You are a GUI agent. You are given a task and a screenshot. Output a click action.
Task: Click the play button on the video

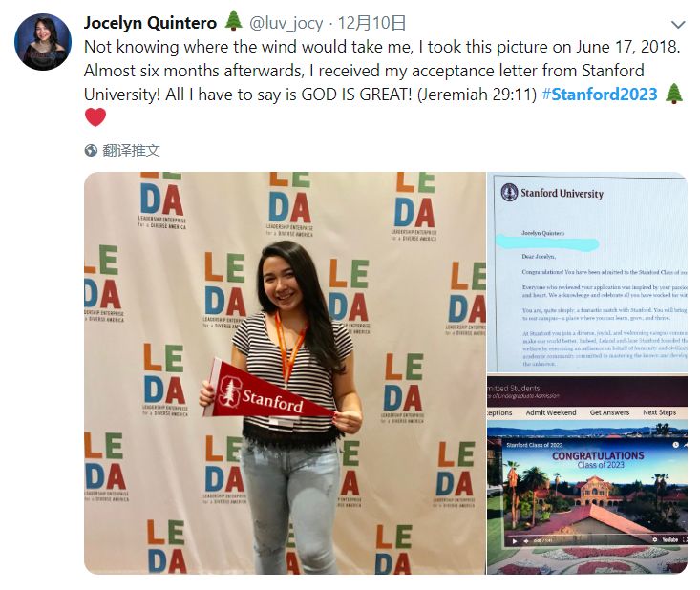pos(515,541)
